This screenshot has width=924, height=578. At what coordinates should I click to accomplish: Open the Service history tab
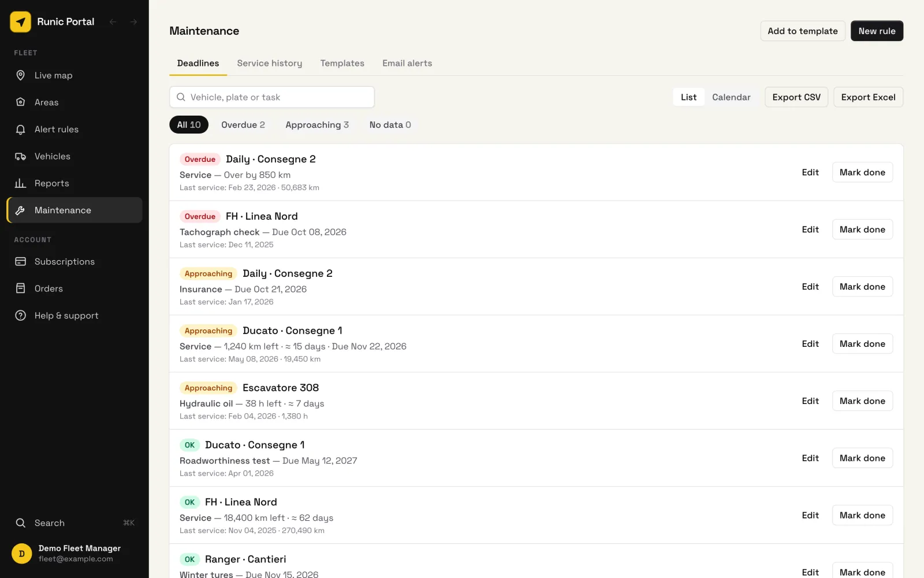[270, 64]
